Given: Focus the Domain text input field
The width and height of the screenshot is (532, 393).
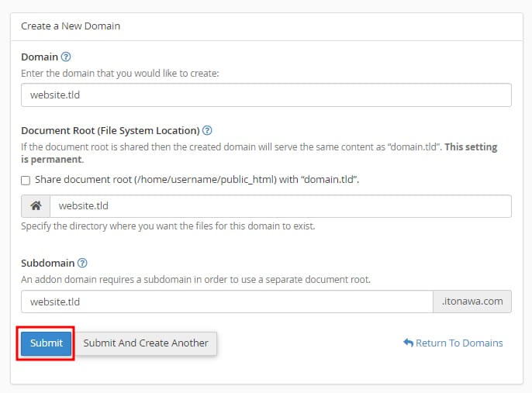Looking at the screenshot, I should pyautogui.click(x=266, y=95).
